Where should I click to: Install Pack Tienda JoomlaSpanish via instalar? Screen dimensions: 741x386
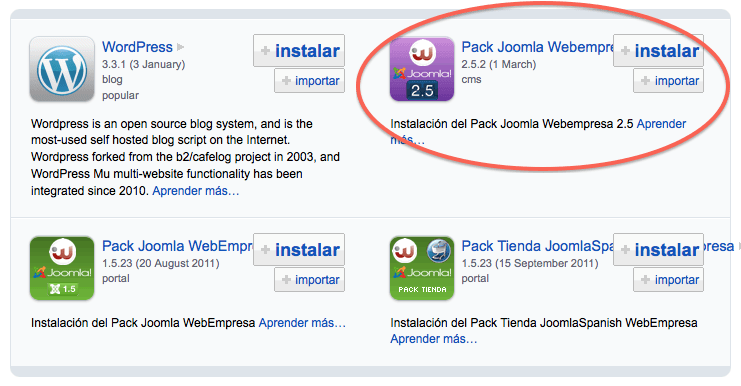659,249
